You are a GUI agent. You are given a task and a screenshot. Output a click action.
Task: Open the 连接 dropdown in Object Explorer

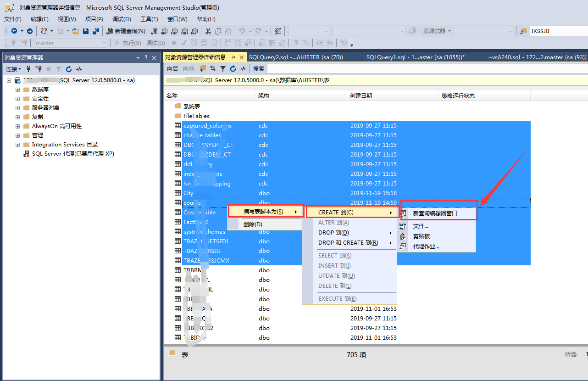[x=13, y=69]
